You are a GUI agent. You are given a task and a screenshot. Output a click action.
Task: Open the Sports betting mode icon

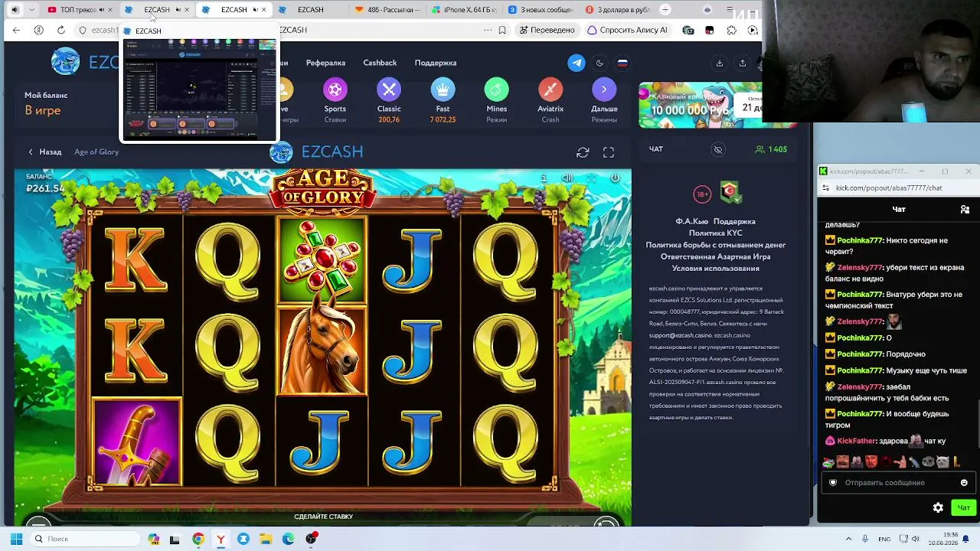click(x=335, y=90)
